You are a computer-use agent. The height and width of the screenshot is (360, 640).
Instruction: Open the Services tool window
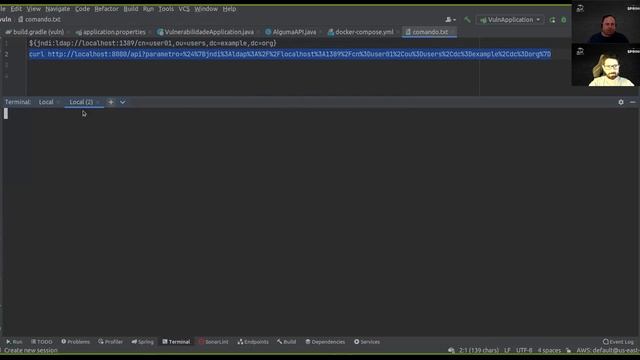pyautogui.click(x=367, y=342)
